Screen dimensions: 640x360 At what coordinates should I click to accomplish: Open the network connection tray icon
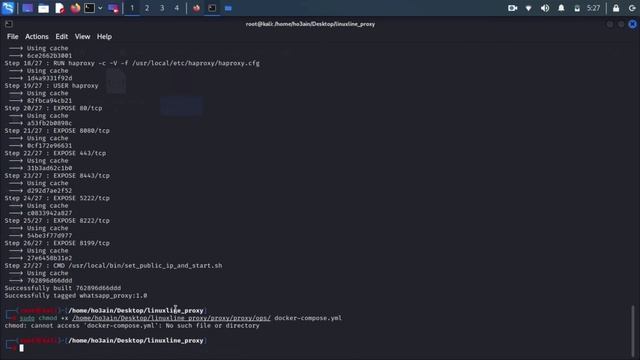[529, 8]
